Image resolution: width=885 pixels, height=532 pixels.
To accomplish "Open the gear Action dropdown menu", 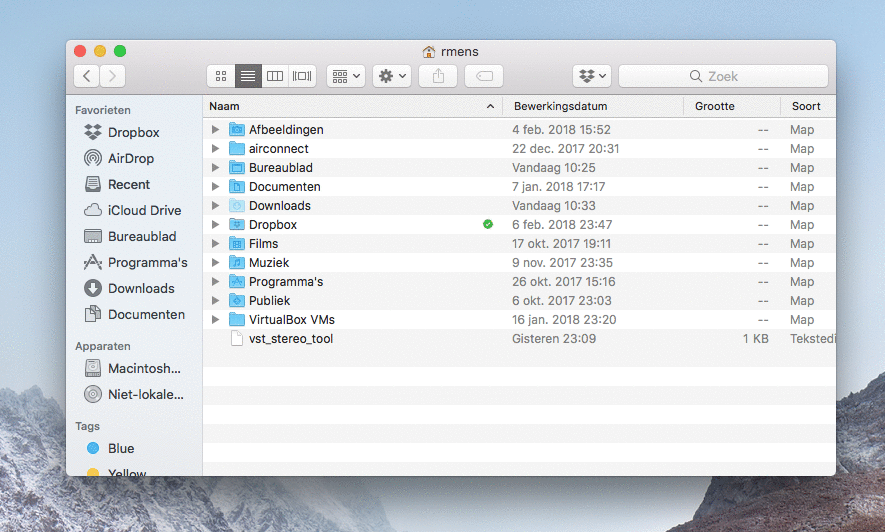I will pos(391,76).
